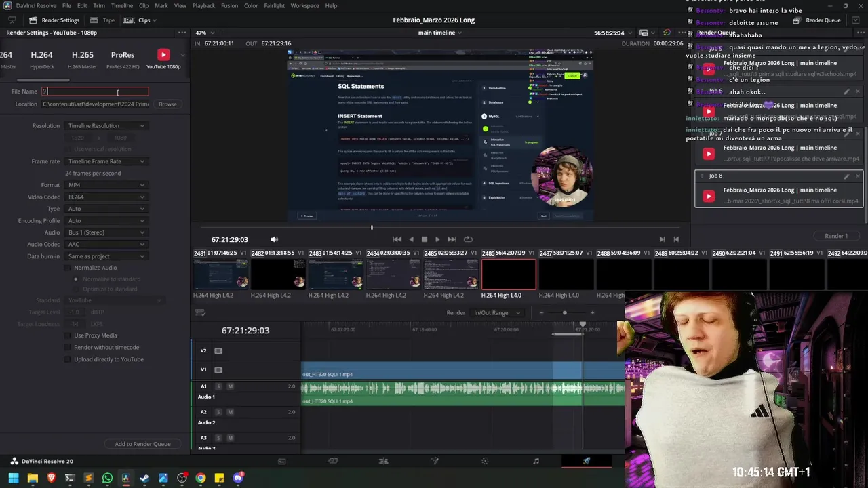Select the Deliver page rocket icon
Viewport: 868px width, 488px height.
coord(587,461)
